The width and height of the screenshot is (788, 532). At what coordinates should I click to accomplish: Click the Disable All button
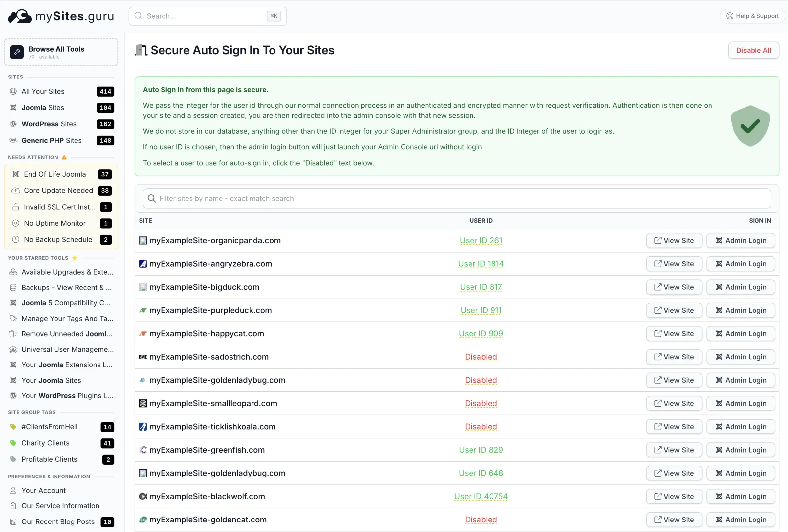754,50
